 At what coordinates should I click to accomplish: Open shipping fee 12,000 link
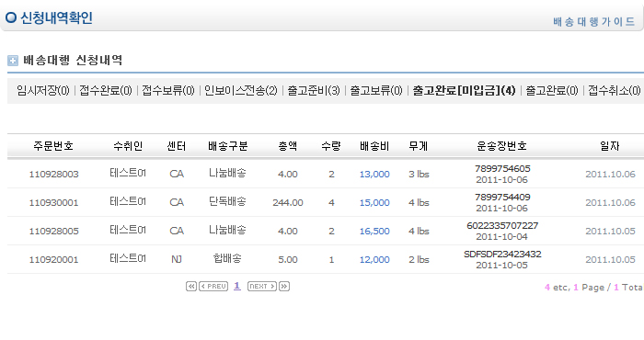[374, 260]
